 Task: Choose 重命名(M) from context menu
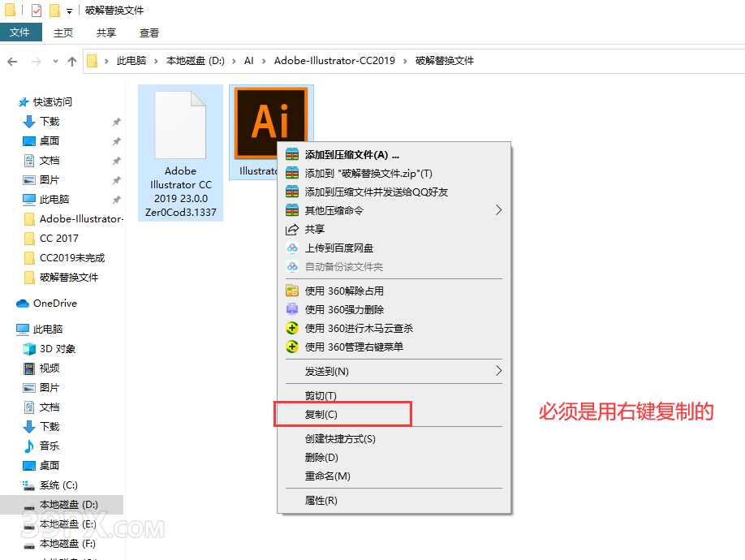394,476
